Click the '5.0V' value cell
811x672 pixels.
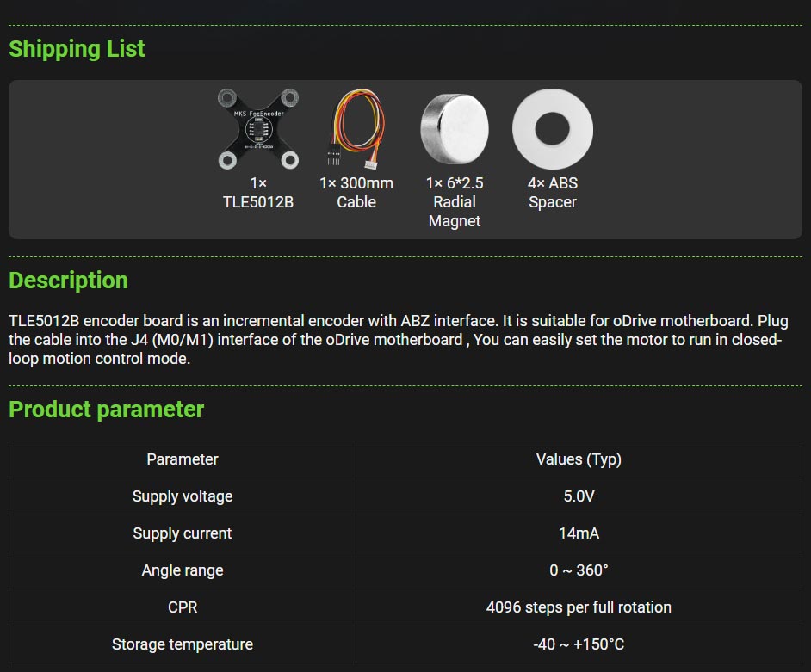[x=579, y=496]
